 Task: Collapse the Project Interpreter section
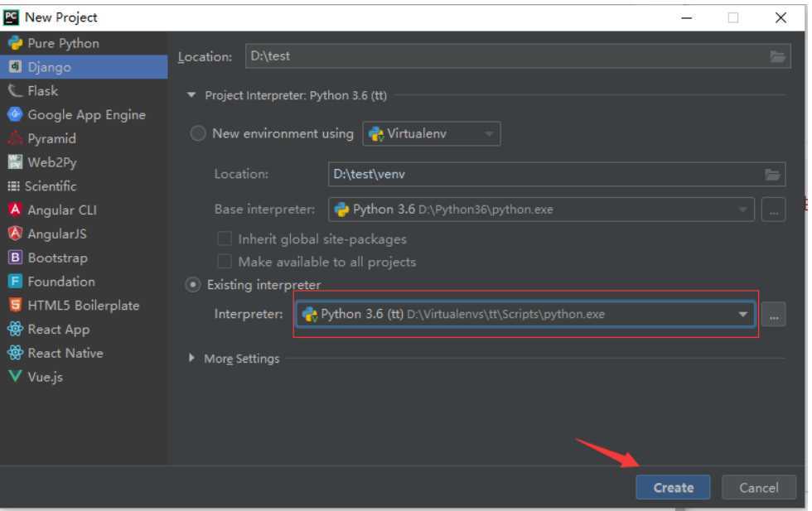[191, 95]
